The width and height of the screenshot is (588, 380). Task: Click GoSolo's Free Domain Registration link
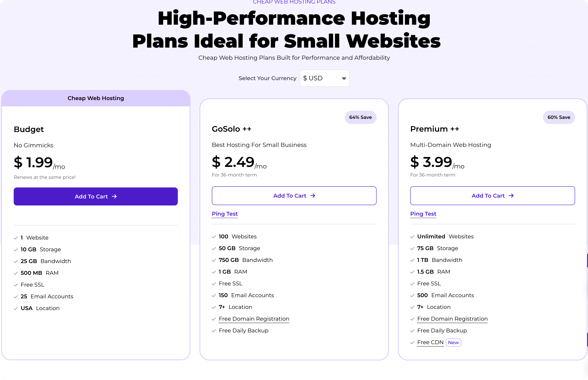[x=254, y=319]
